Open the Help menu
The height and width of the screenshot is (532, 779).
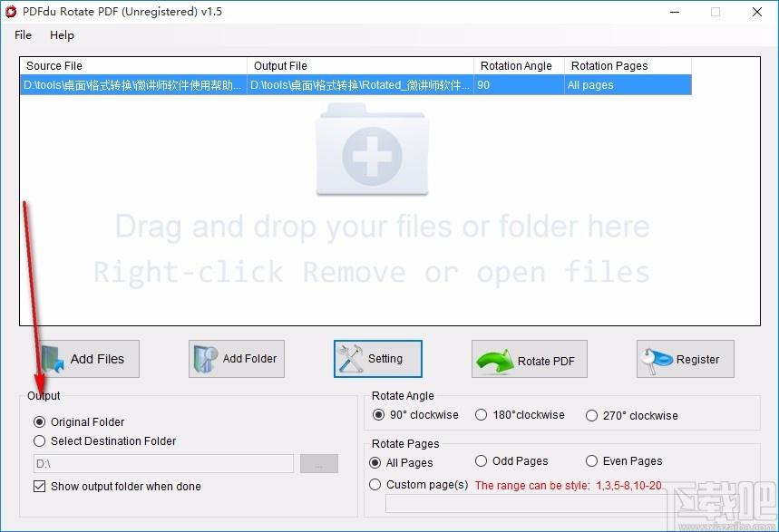(x=63, y=35)
